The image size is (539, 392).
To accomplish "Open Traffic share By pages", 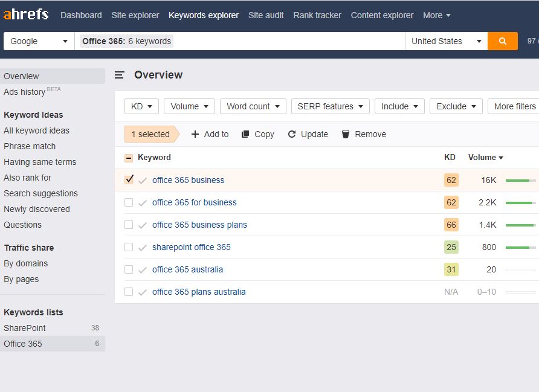I will tap(21, 279).
